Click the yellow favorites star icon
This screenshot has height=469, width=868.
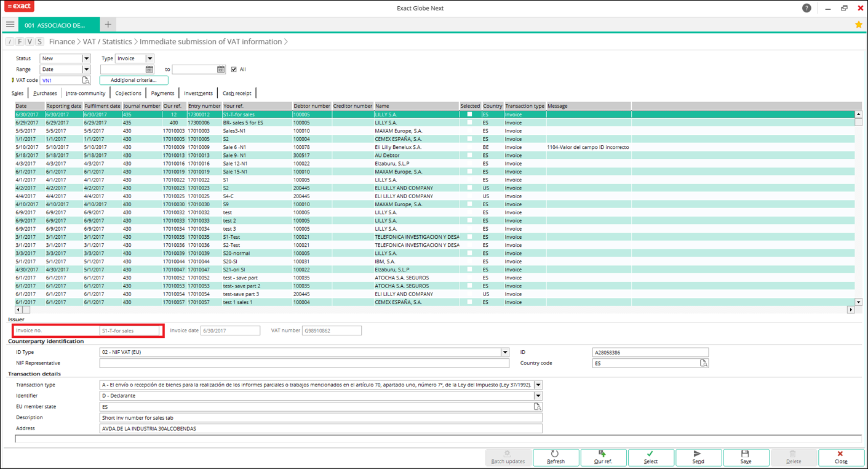(x=859, y=25)
